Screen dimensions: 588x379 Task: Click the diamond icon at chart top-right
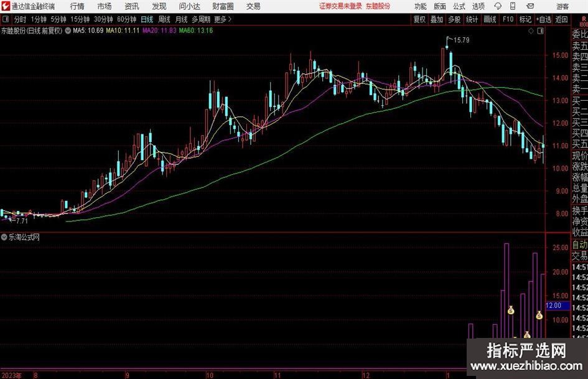pyautogui.click(x=530, y=30)
